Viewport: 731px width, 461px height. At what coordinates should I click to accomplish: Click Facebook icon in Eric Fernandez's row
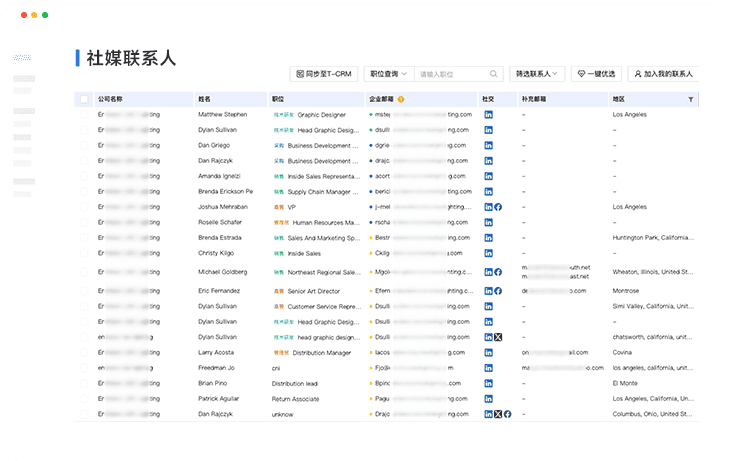coord(498,290)
